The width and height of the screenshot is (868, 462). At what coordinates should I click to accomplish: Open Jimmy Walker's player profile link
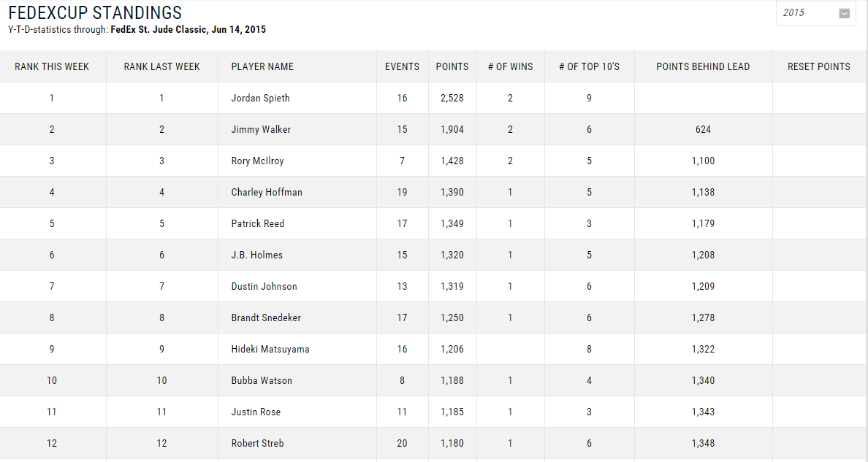(x=261, y=129)
